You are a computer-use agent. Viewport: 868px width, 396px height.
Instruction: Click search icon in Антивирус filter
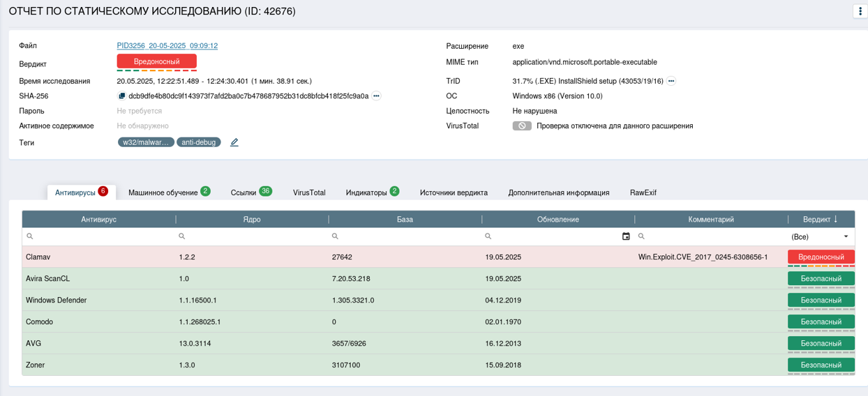click(30, 236)
